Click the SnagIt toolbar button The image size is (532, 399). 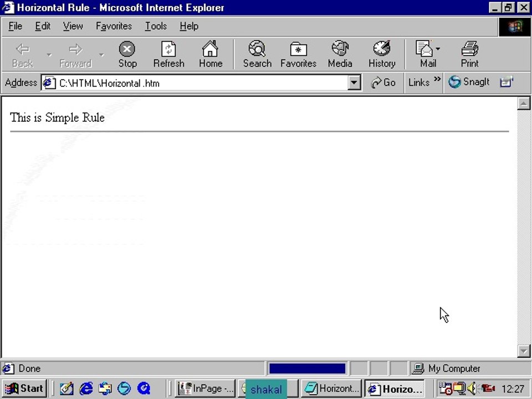(469, 82)
